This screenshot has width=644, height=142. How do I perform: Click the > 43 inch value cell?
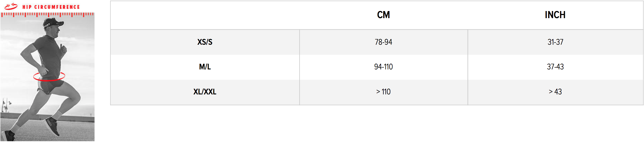[x=555, y=92]
